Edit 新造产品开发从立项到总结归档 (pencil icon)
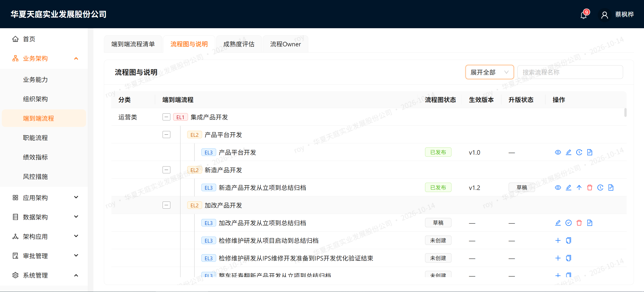The image size is (644, 292). [x=569, y=188]
